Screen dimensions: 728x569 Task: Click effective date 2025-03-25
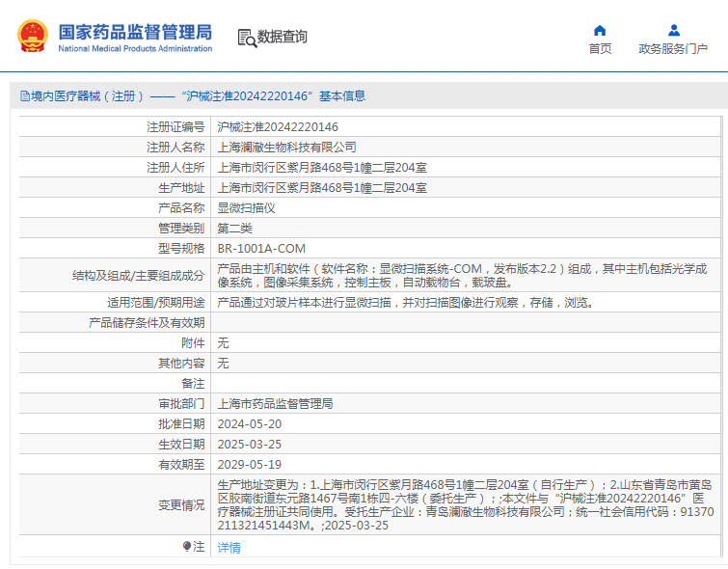point(250,444)
